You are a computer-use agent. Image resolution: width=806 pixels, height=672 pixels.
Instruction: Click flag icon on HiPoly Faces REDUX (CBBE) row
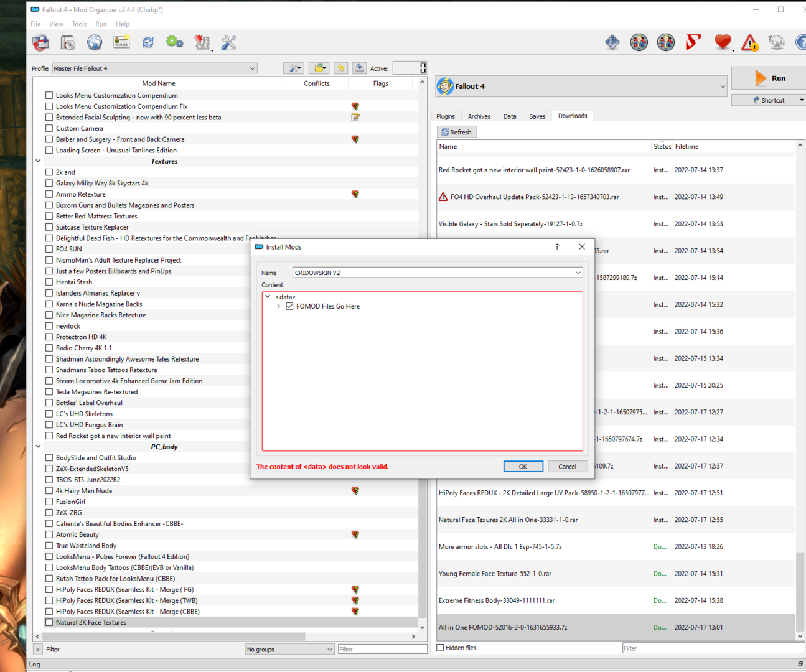tap(355, 611)
